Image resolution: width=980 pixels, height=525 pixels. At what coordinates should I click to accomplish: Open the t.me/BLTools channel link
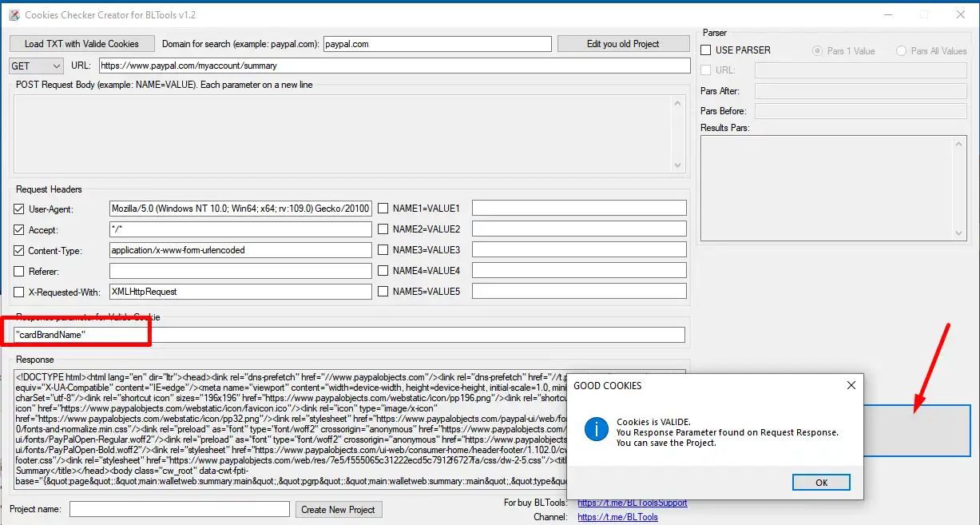(x=617, y=517)
